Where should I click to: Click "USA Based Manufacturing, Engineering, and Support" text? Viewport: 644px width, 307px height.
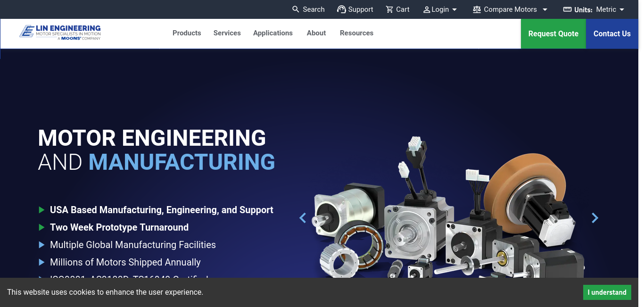pos(162,210)
